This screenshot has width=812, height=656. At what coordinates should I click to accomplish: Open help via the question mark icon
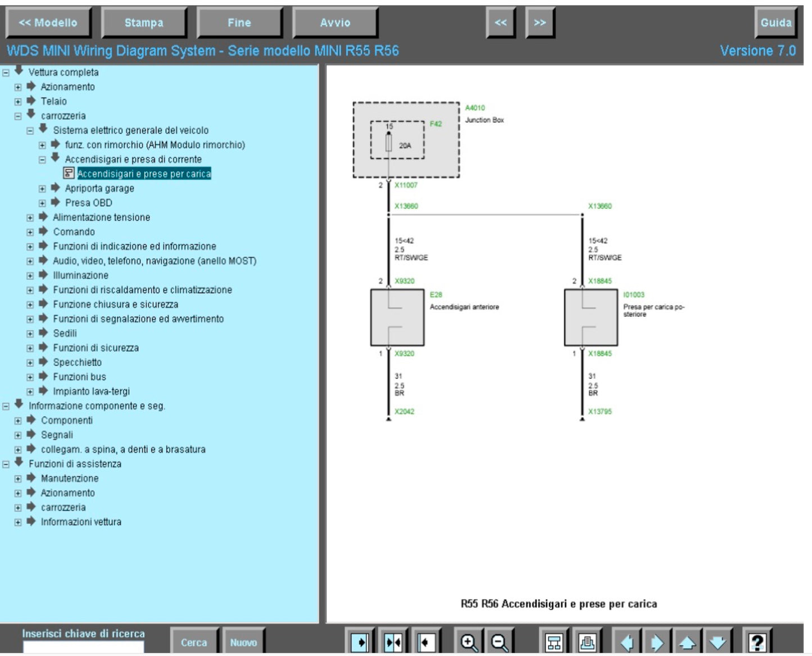click(757, 642)
